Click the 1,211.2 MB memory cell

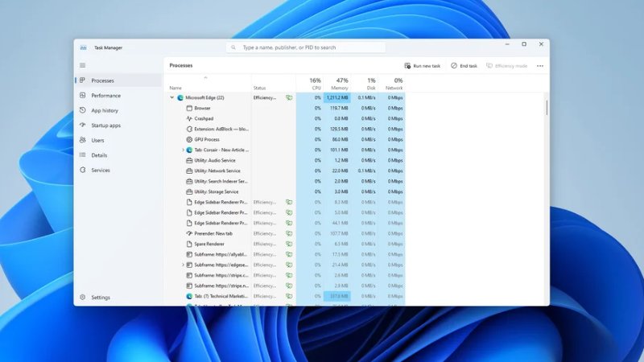coord(336,97)
